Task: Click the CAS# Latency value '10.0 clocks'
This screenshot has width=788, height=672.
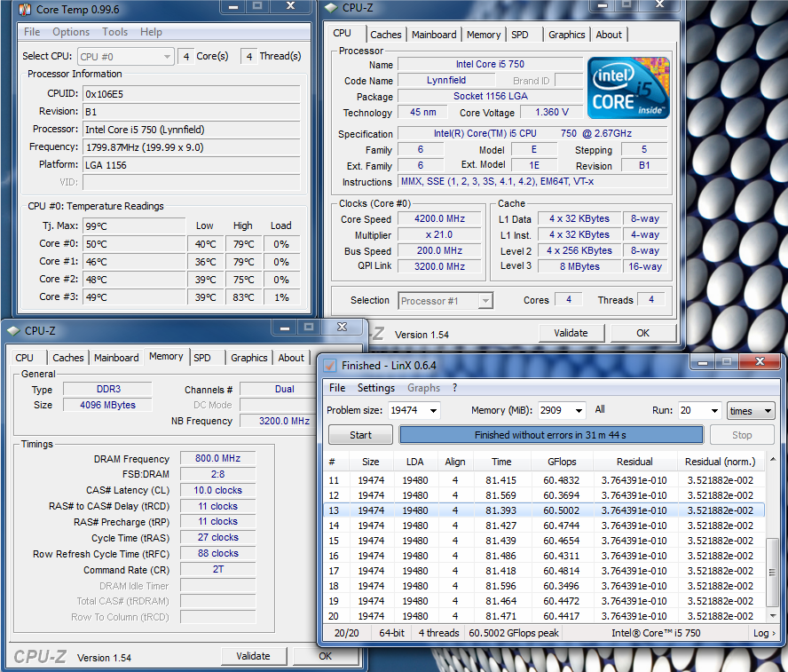Action: pos(217,490)
